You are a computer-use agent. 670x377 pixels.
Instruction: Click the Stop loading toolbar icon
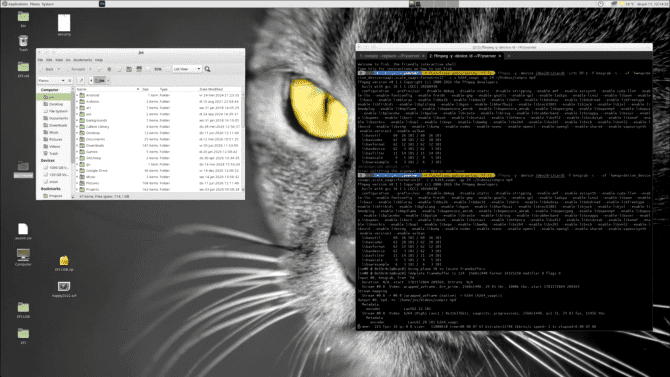(x=109, y=69)
